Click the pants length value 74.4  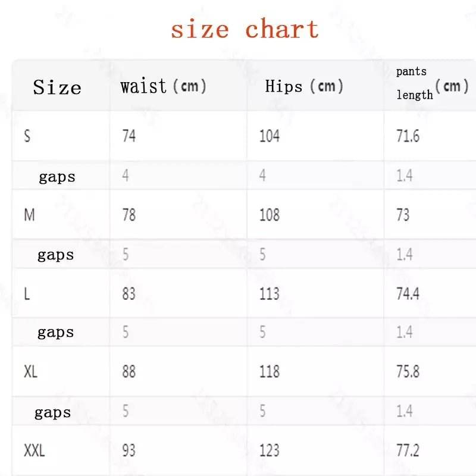click(x=408, y=293)
